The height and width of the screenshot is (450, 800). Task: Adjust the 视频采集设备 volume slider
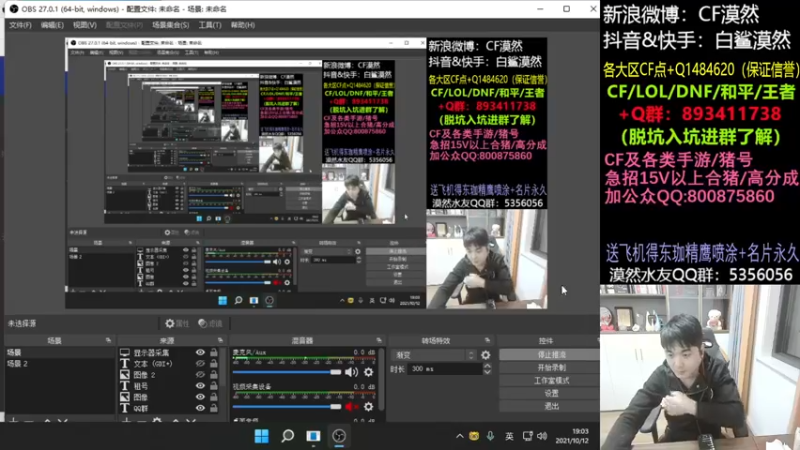287,407
